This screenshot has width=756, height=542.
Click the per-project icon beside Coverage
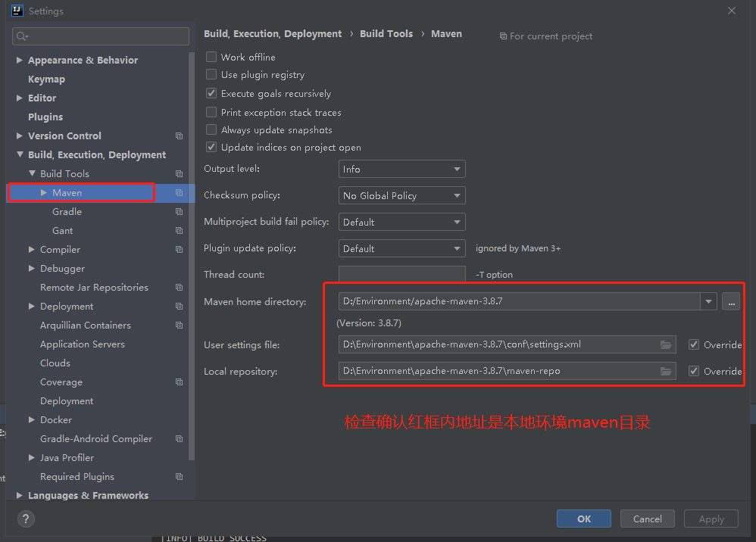pos(179,382)
